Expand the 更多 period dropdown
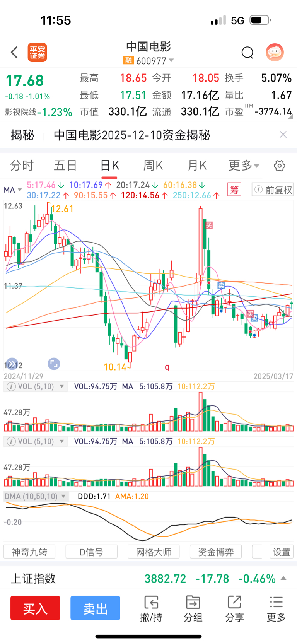 244,166
